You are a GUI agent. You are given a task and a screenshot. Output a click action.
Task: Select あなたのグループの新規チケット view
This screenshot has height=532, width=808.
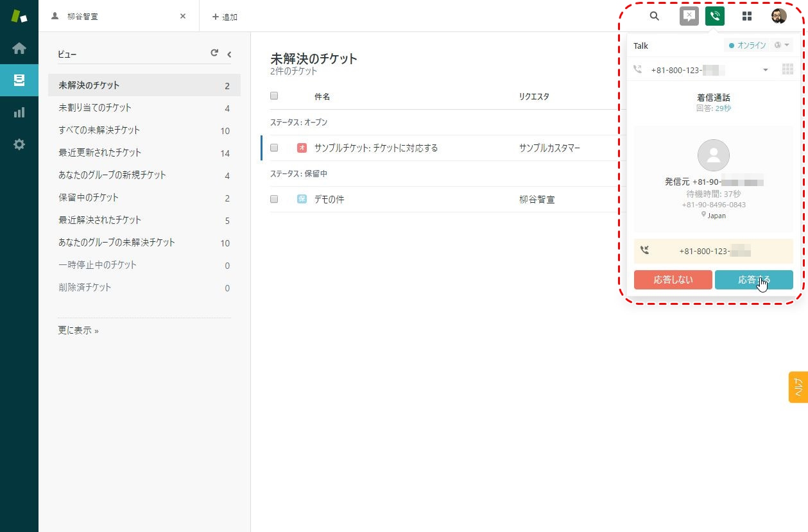point(144,175)
